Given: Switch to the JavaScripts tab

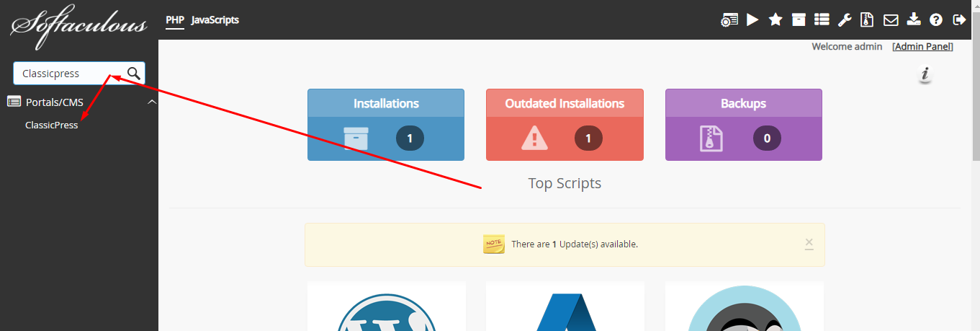Looking at the screenshot, I should click(215, 19).
